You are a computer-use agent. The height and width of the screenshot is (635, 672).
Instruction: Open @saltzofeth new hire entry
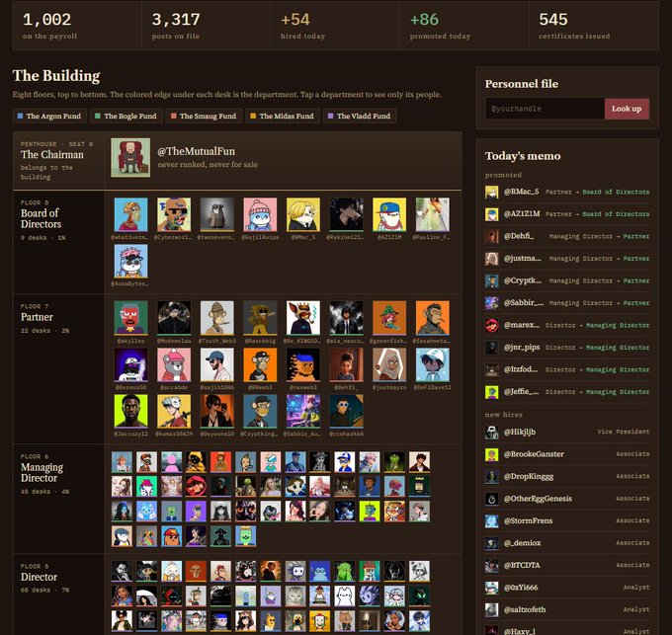(567, 609)
